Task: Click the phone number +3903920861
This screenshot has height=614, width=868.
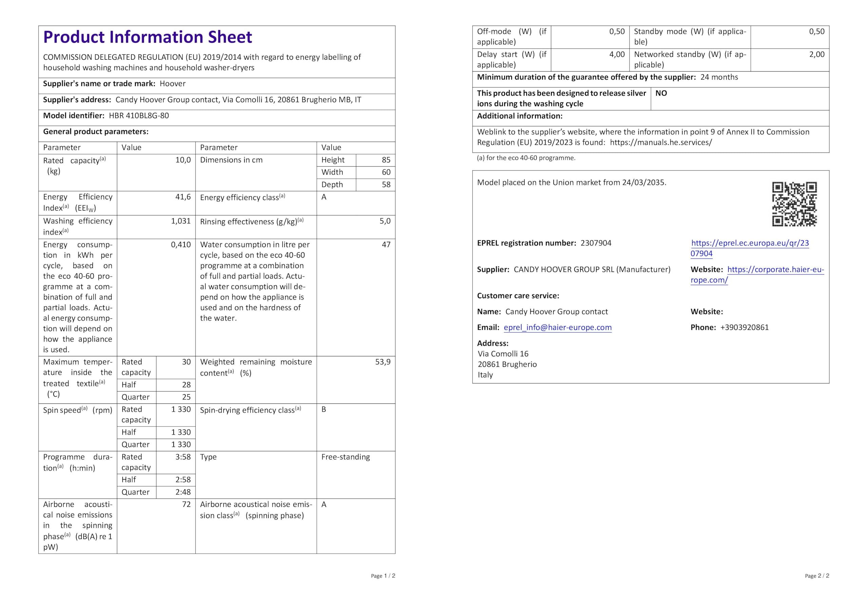Action: point(744,328)
